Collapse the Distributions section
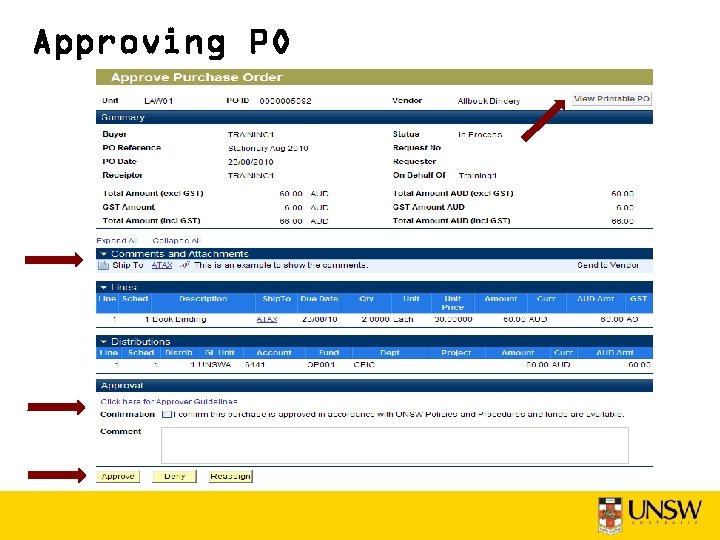The width and height of the screenshot is (720, 540). pos(104,342)
